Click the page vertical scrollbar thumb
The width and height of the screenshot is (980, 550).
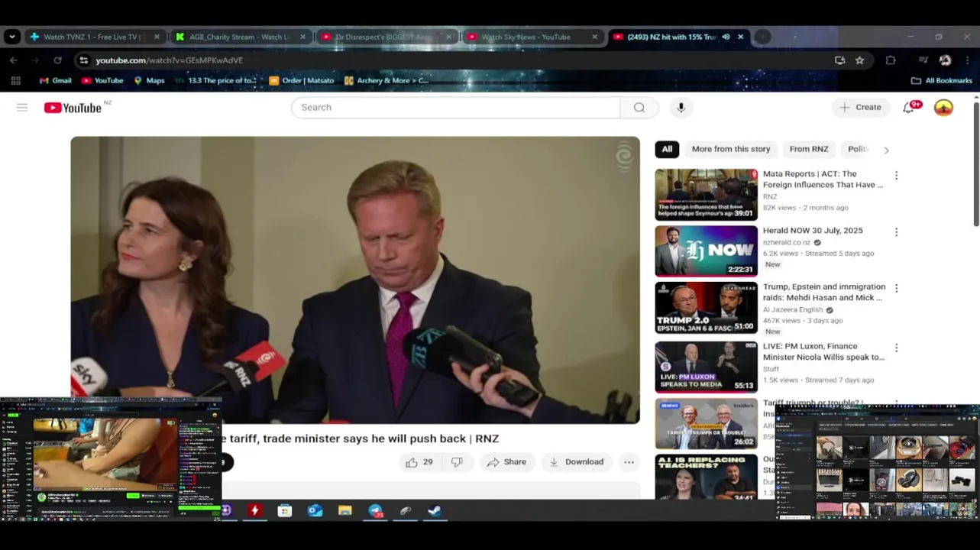click(975, 163)
